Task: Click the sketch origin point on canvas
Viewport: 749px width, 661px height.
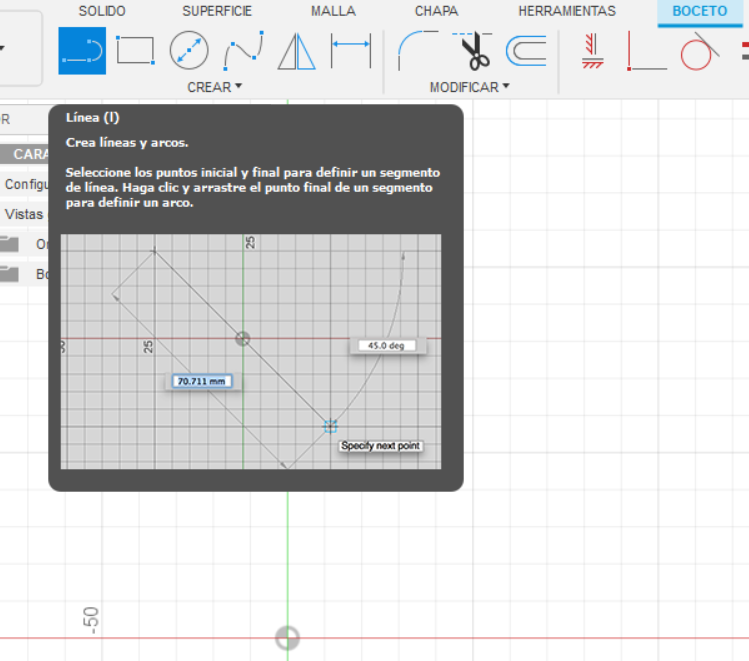Action: (288, 638)
